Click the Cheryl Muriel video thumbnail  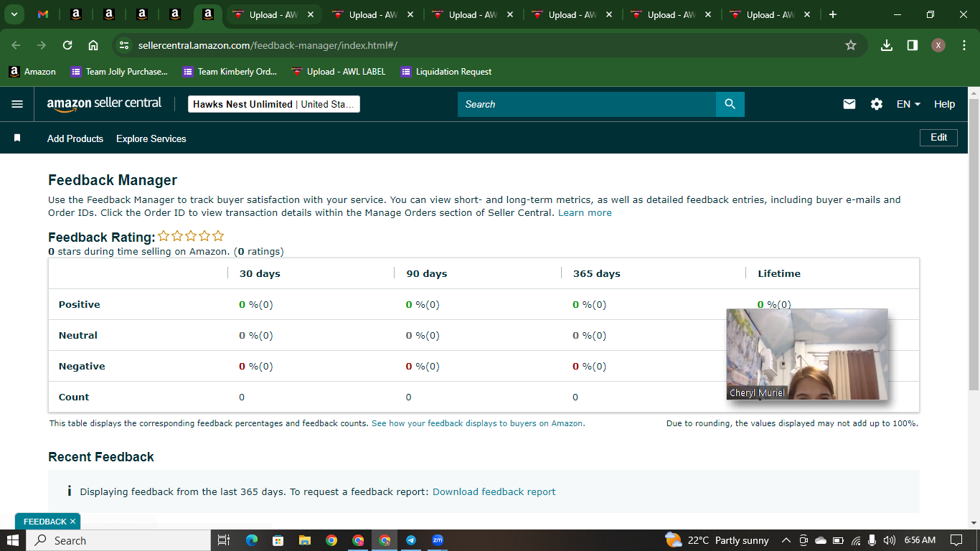pos(807,354)
